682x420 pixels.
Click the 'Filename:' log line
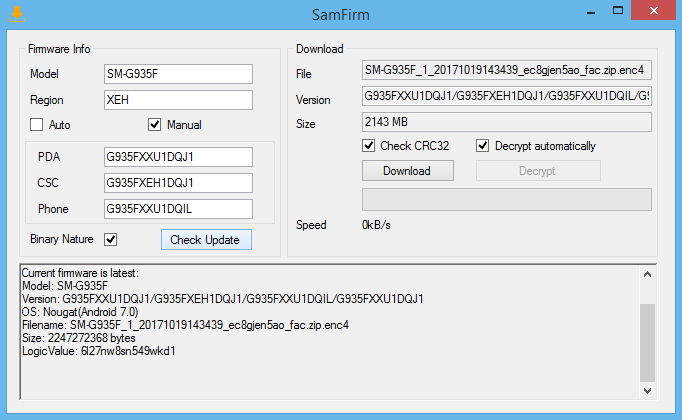(185, 325)
